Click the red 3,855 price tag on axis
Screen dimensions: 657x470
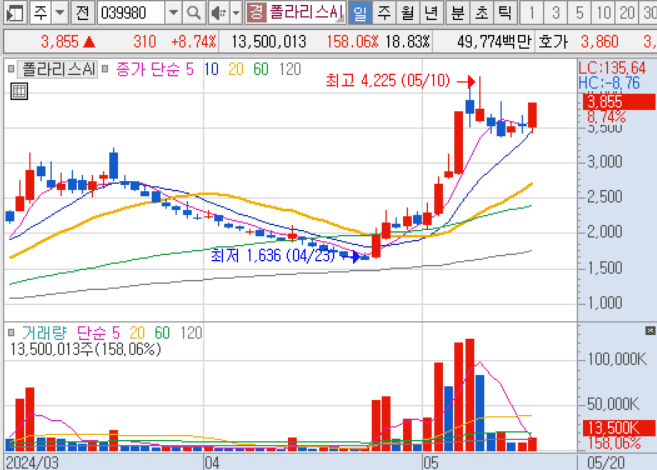(618, 102)
